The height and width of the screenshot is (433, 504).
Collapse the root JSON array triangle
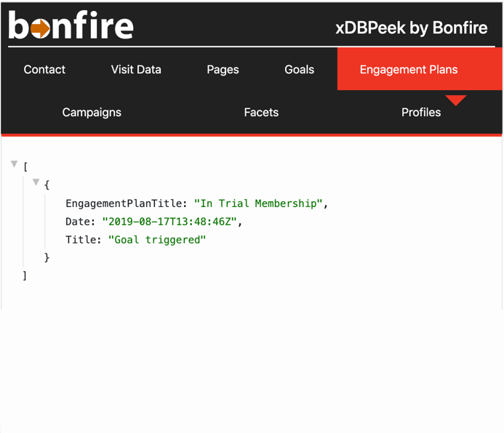pyautogui.click(x=14, y=164)
